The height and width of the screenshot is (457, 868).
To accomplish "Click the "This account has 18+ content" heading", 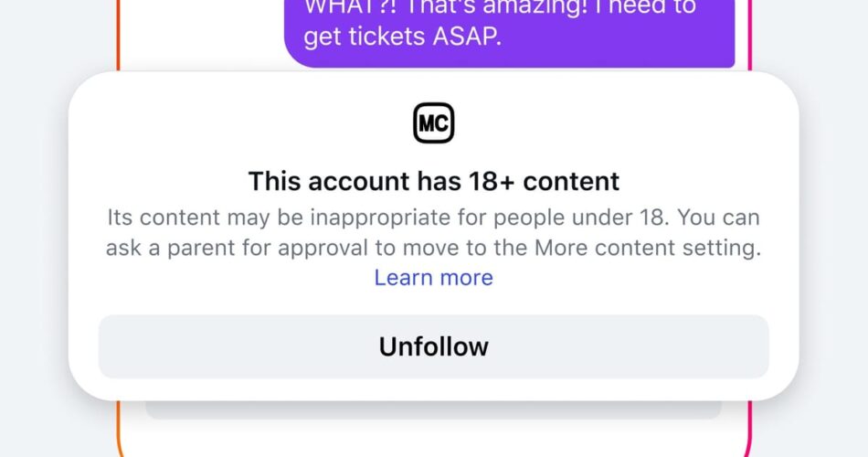I will (433, 181).
